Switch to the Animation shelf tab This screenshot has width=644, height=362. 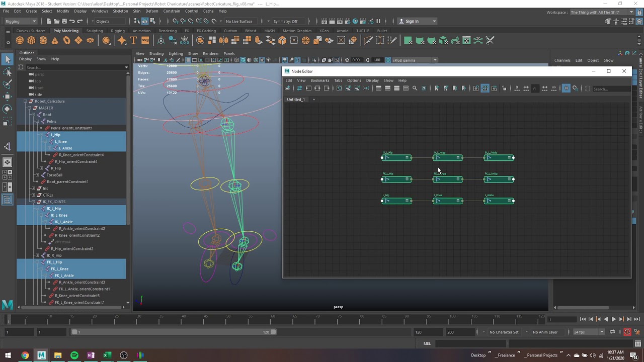point(141,31)
